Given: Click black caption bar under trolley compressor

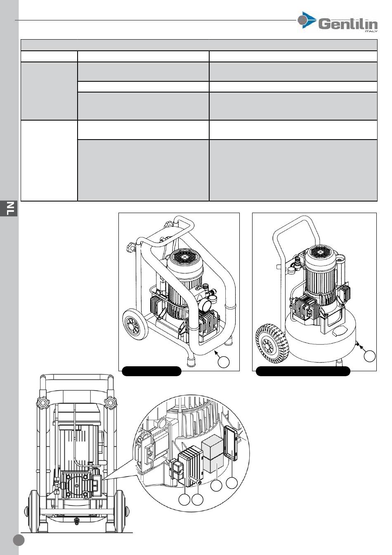Looking at the screenshot, I should click(152, 371).
